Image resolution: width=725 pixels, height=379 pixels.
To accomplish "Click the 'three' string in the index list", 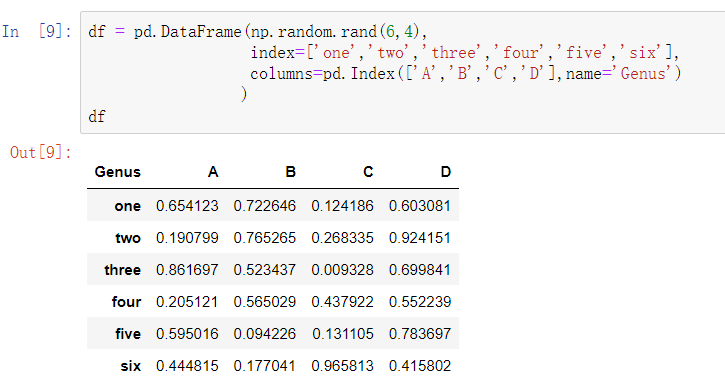I will [x=453, y=53].
